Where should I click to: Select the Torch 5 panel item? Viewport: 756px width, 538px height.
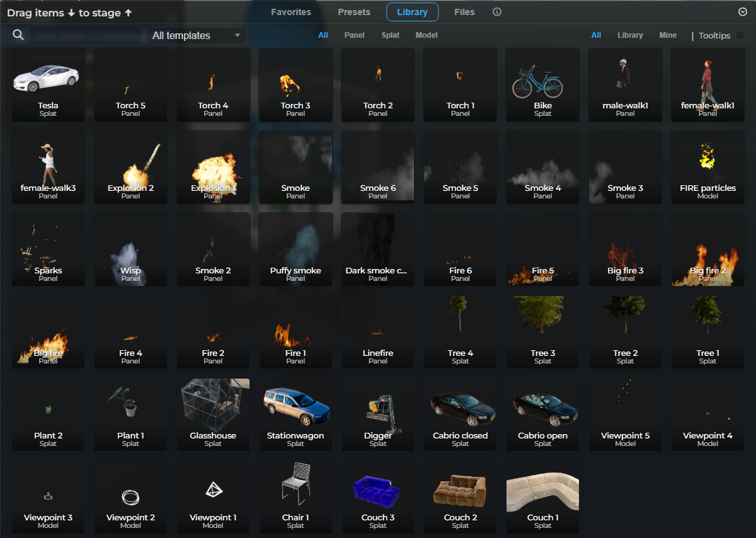(130, 84)
